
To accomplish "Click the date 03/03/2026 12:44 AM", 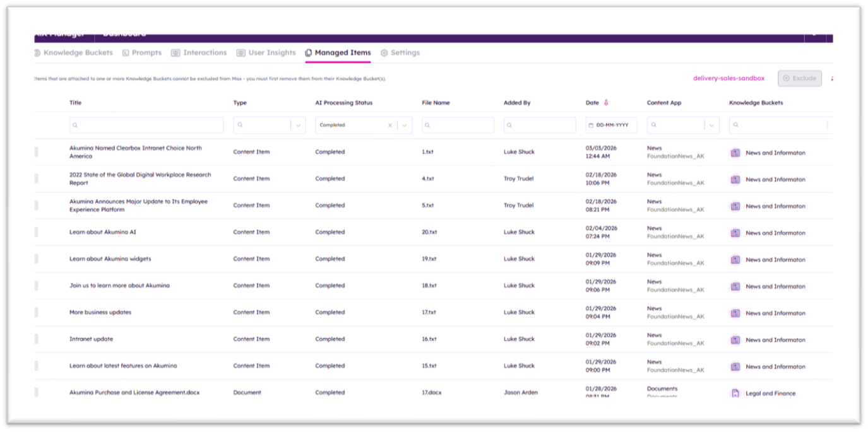I will click(602, 152).
